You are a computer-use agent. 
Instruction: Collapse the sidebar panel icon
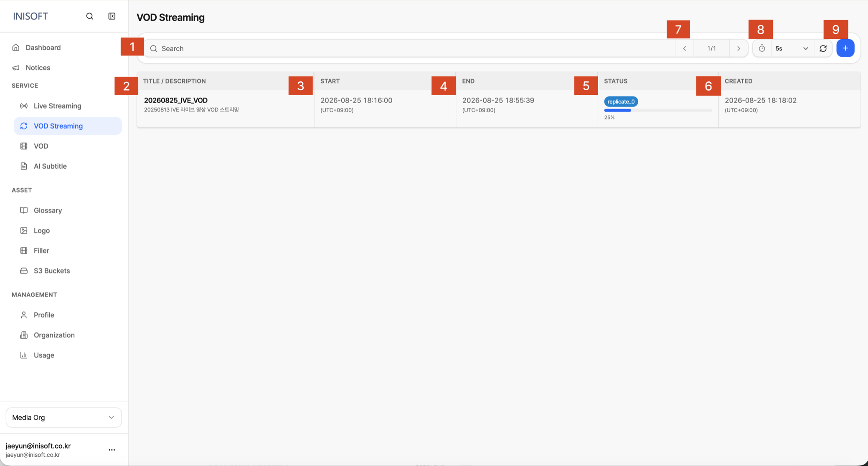(x=112, y=16)
